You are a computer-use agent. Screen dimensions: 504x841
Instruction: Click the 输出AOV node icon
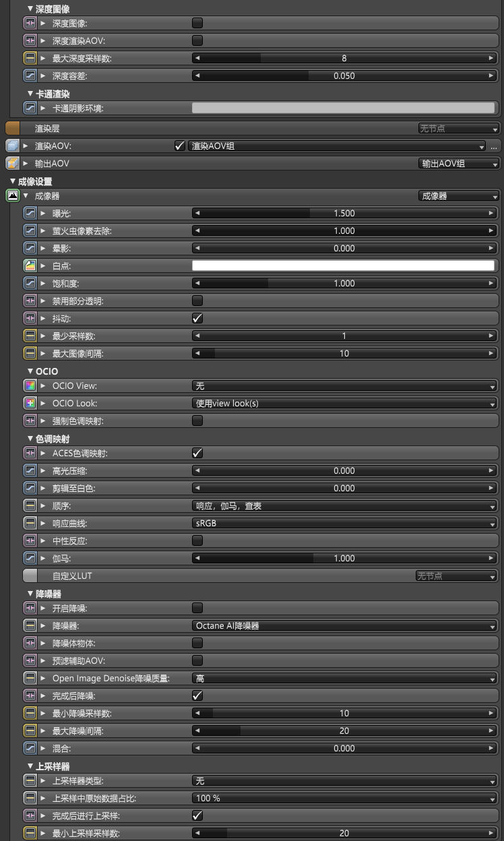click(x=12, y=163)
